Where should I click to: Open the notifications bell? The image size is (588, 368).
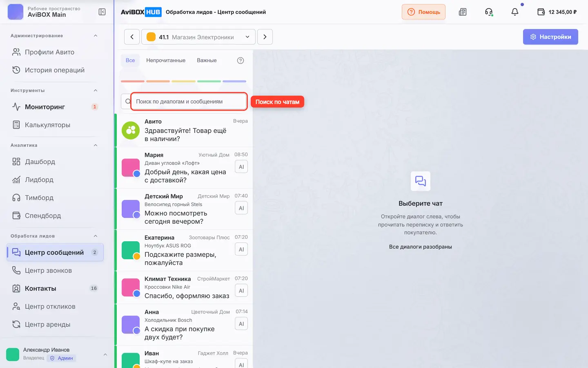click(x=515, y=12)
